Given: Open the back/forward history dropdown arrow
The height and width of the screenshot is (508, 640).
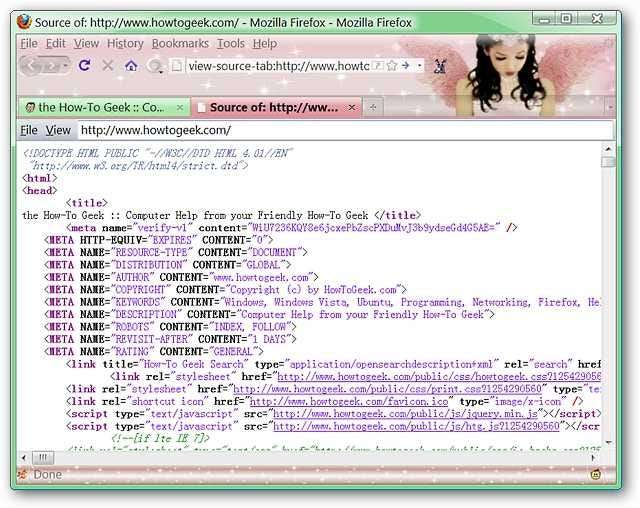Looking at the screenshot, I should 65,66.
